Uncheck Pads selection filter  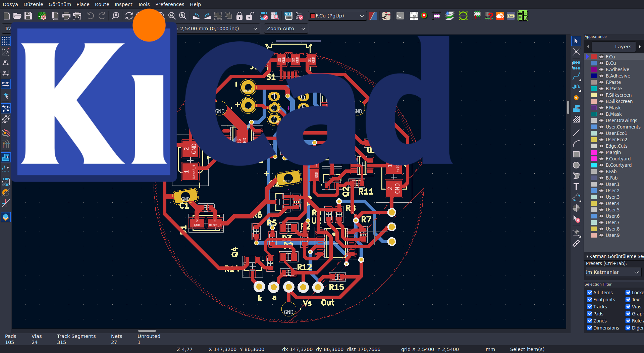point(589,314)
